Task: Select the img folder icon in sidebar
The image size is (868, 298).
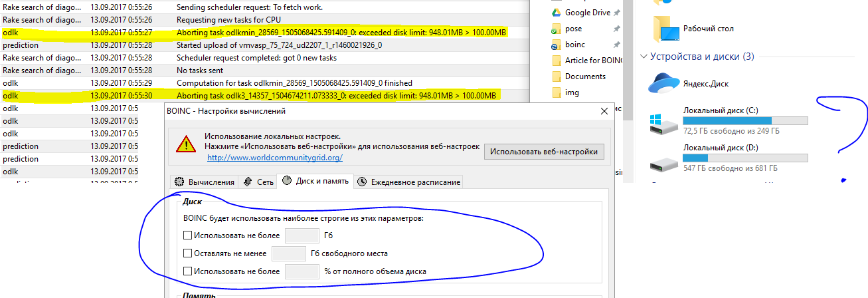Action: (557, 92)
